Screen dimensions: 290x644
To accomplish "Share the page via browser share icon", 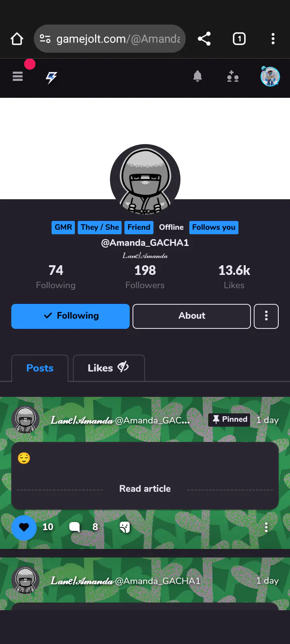I will [204, 39].
